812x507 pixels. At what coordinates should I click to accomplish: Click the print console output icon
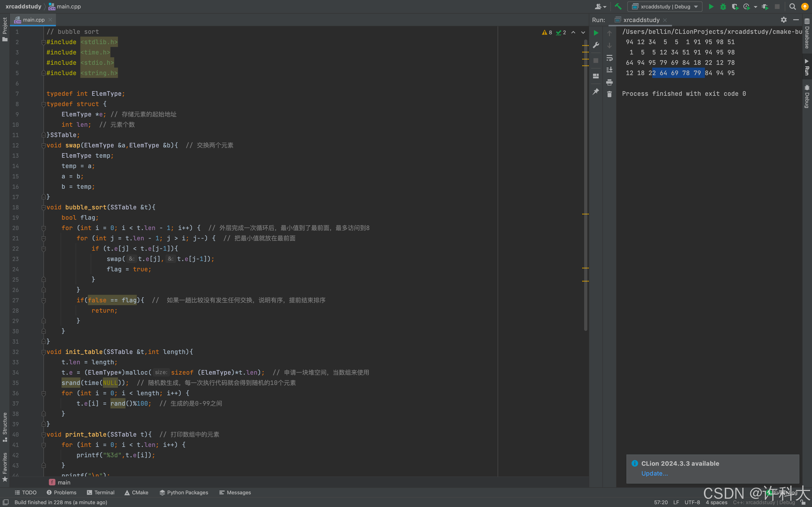click(x=609, y=82)
